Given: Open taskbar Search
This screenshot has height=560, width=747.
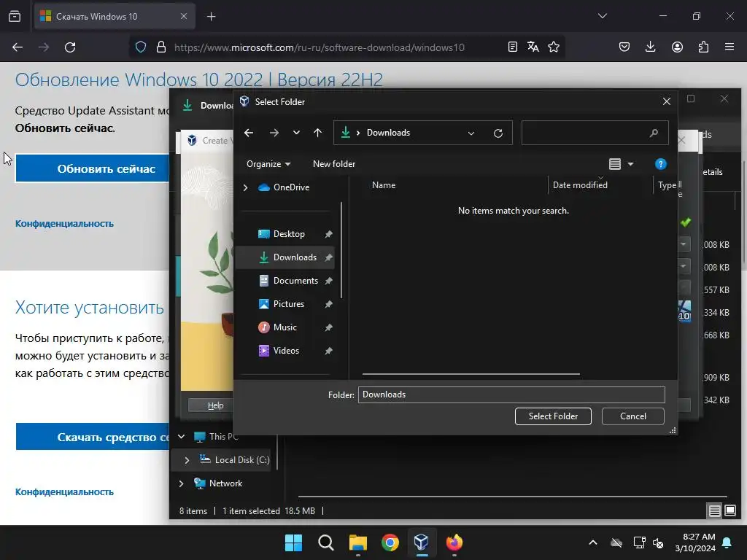Looking at the screenshot, I should 326,542.
